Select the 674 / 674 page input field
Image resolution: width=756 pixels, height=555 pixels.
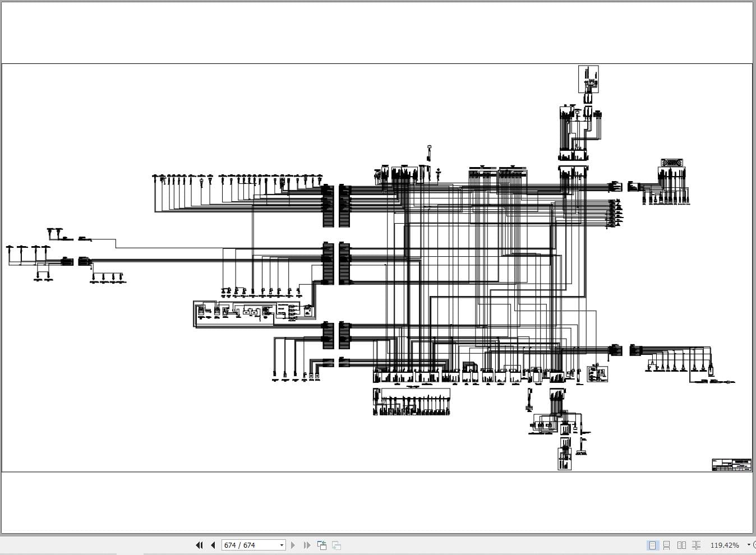[x=247, y=545]
